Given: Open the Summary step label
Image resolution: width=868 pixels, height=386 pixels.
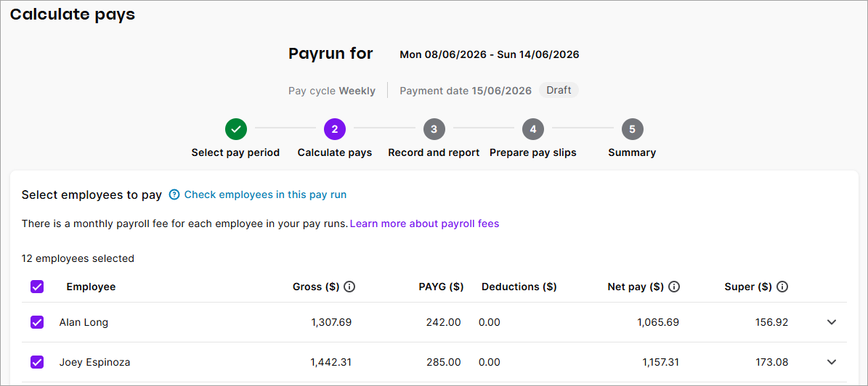Looking at the screenshot, I should coord(632,152).
